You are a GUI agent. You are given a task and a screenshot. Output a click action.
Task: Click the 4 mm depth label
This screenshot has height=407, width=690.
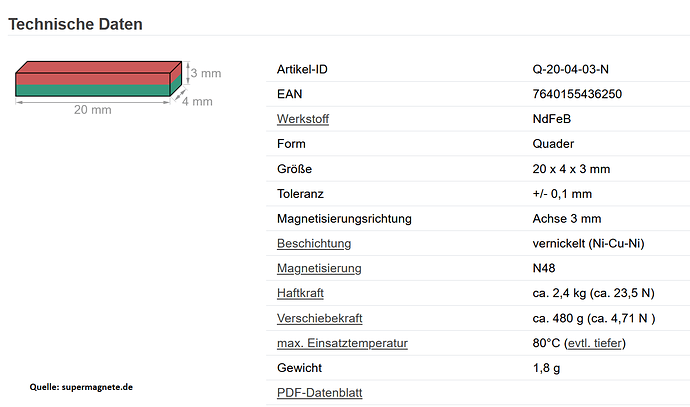point(197,102)
